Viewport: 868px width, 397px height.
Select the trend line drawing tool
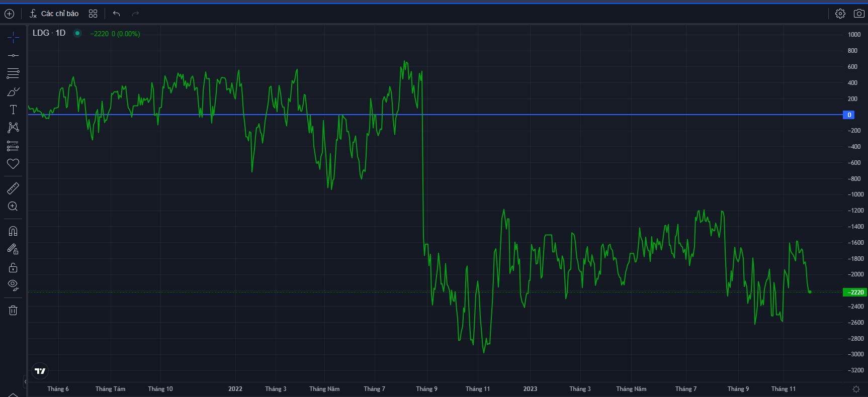coord(13,55)
